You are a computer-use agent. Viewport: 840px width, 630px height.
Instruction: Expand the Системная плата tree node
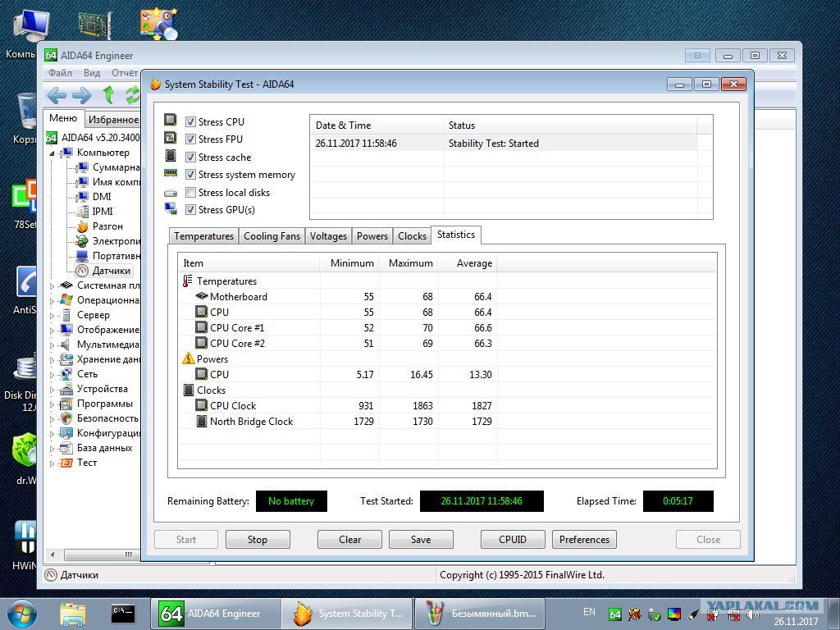52,286
